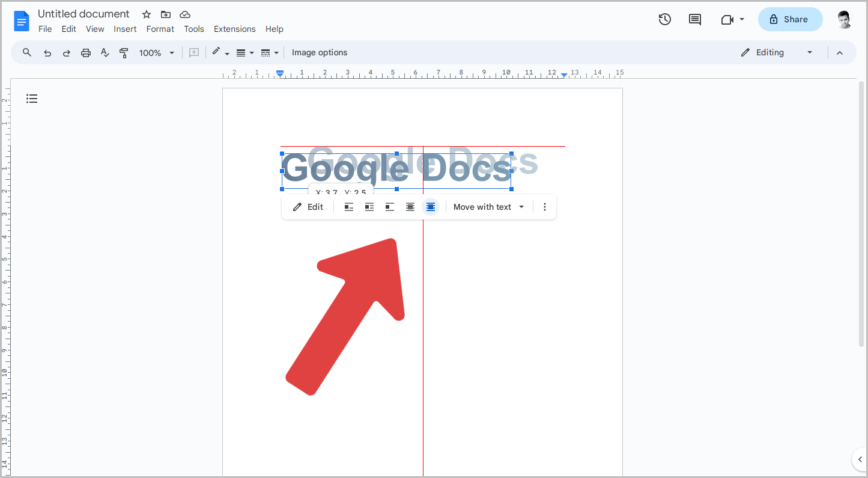
Task: Open the border weight options
Action: 245,53
